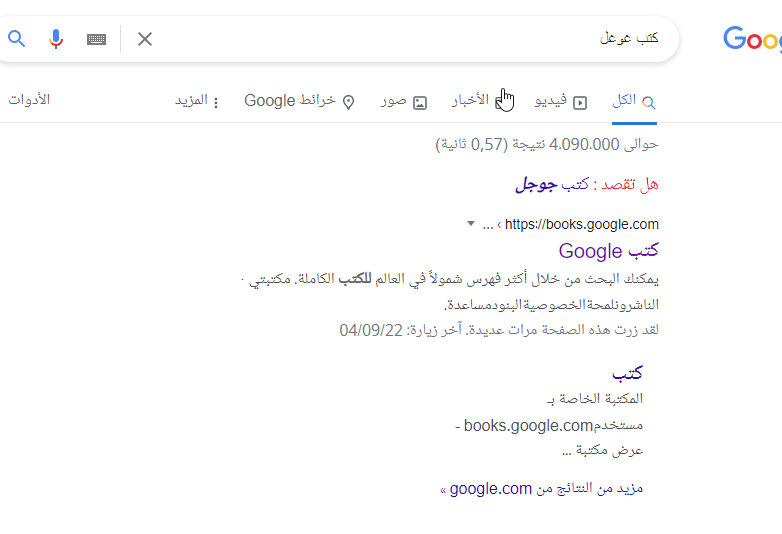Image resolution: width=782 pixels, height=534 pixels.
Task: Show more results from google.com
Action: [x=541, y=488]
